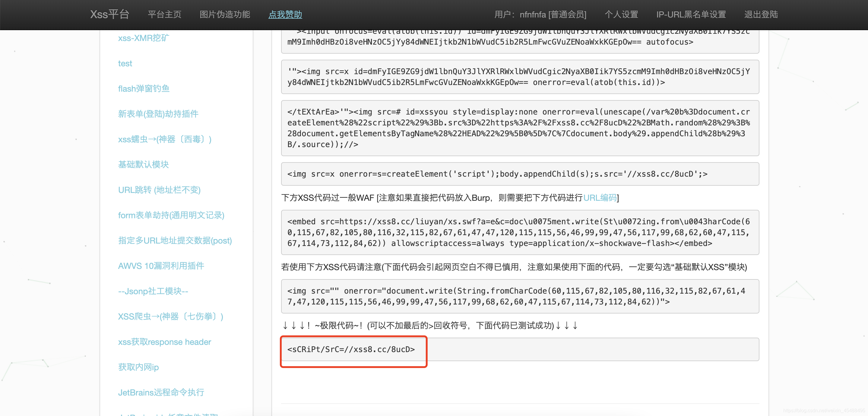Open form表单劫持(通用明文记录) module
868x416 pixels.
coord(171,215)
